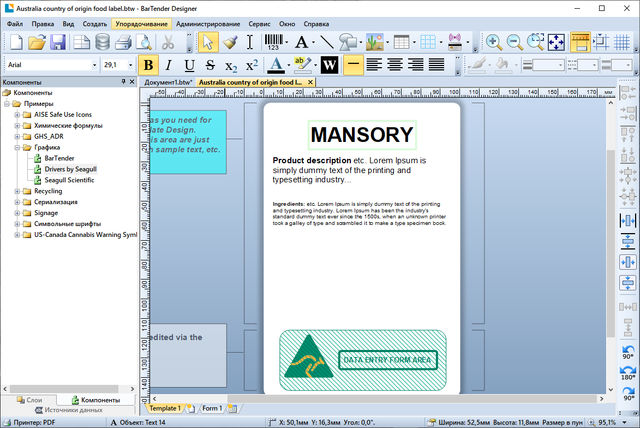Click the DATA ENTRY FORM AREA graphic
The height and width of the screenshot is (428, 640).
(x=388, y=360)
